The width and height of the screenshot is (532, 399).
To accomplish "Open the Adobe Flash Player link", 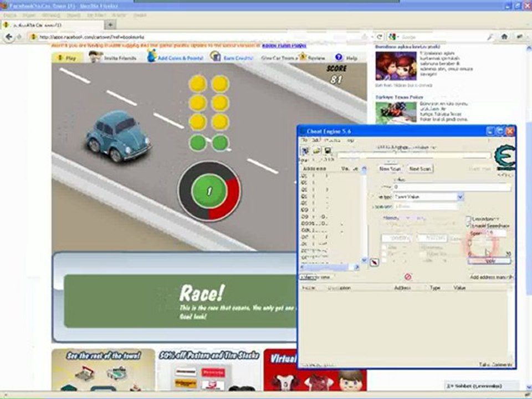I will (284, 45).
